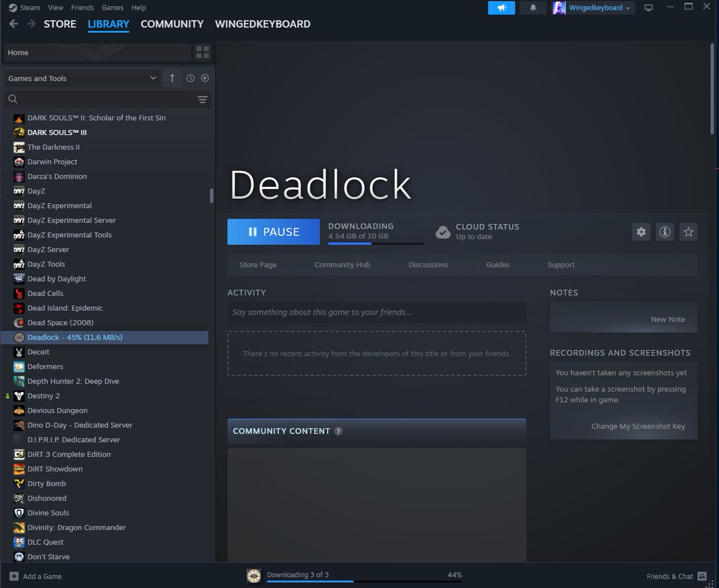The image size is (719, 588).
Task: Click the Deadlock download progress bar
Action: click(376, 243)
